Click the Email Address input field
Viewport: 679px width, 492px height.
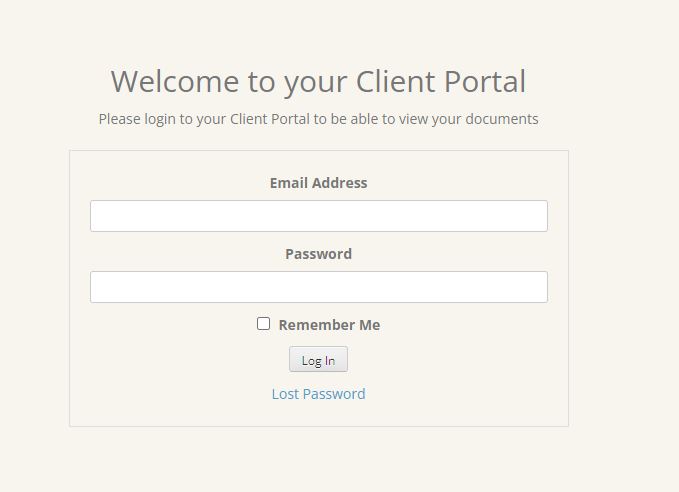click(318, 216)
